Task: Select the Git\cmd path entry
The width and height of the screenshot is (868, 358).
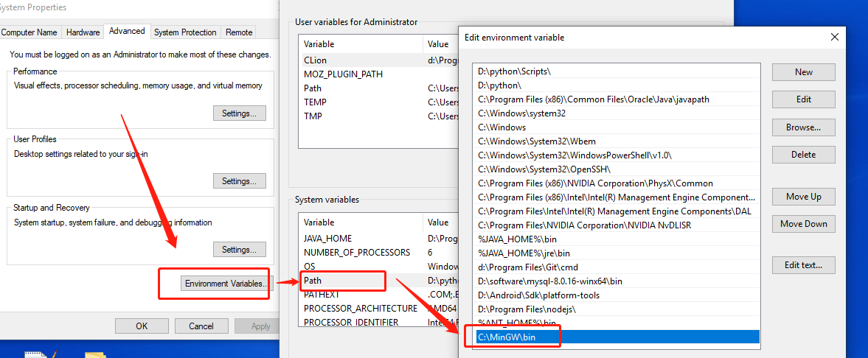Action: (618, 267)
